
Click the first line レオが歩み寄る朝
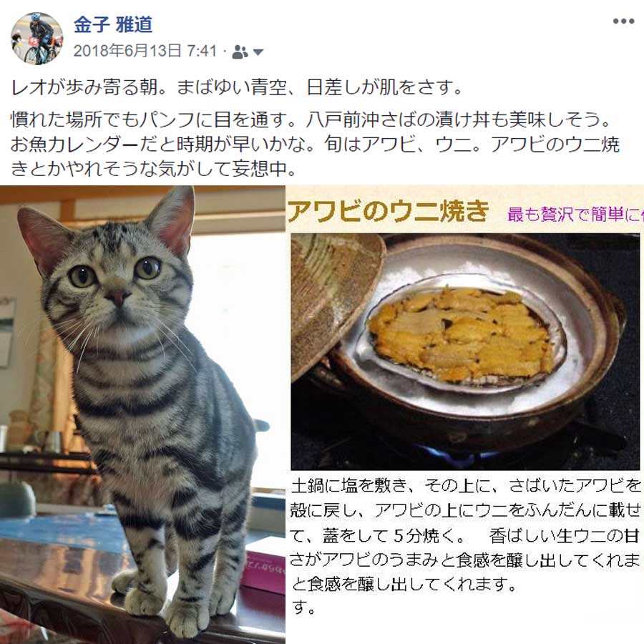tap(237, 87)
